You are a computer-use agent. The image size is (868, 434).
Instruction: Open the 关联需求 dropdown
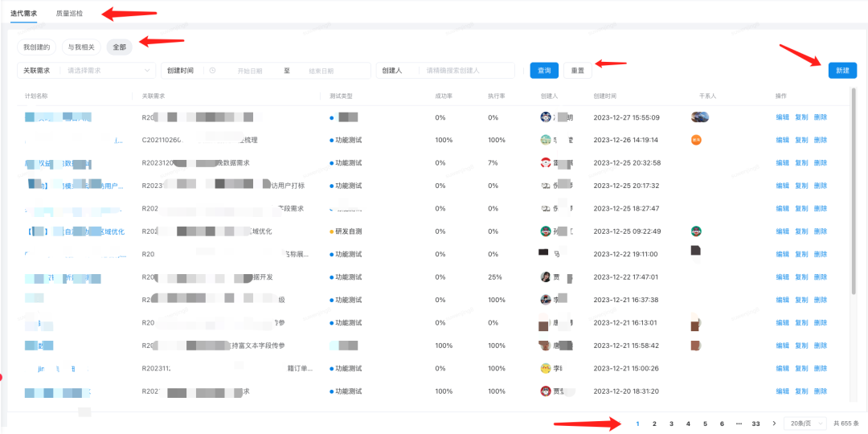86,71
